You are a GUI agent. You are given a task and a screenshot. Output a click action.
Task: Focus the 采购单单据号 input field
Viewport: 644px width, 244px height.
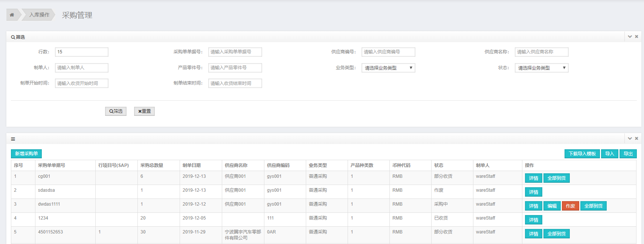(x=235, y=52)
